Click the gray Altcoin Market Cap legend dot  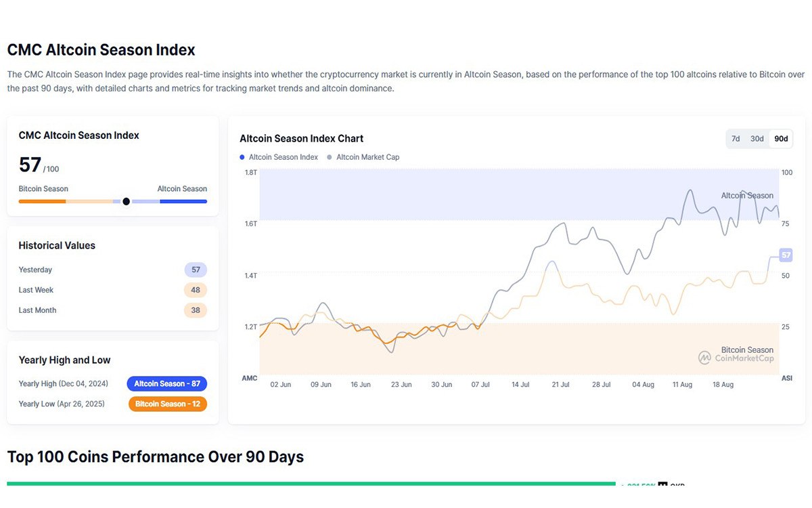click(330, 157)
